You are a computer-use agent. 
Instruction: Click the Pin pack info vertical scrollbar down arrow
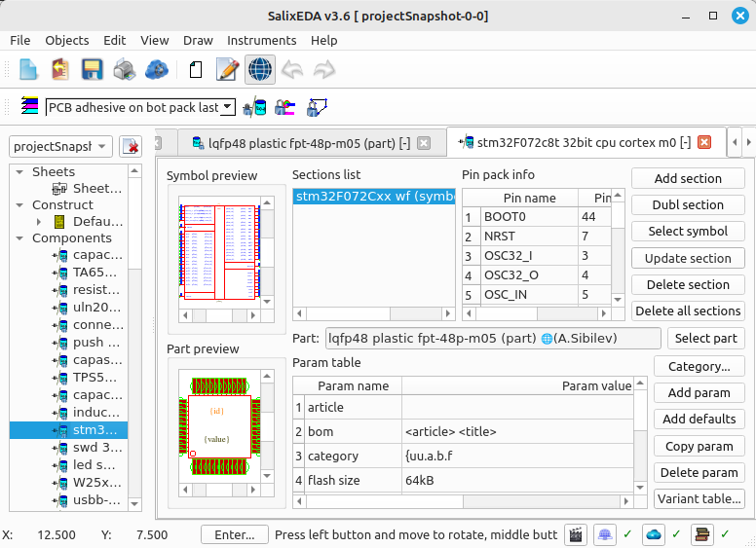tap(618, 300)
